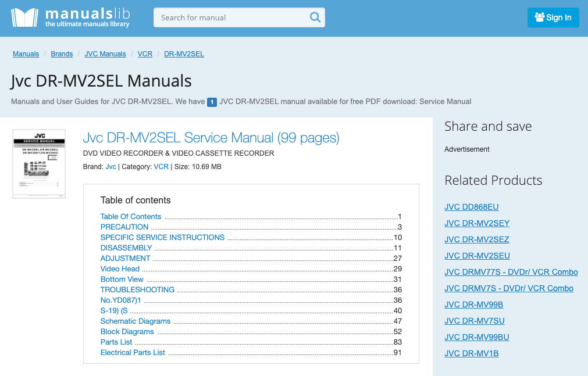Open related product JVC DD868EU
The width and height of the screenshot is (588, 376).
pyautogui.click(x=471, y=207)
